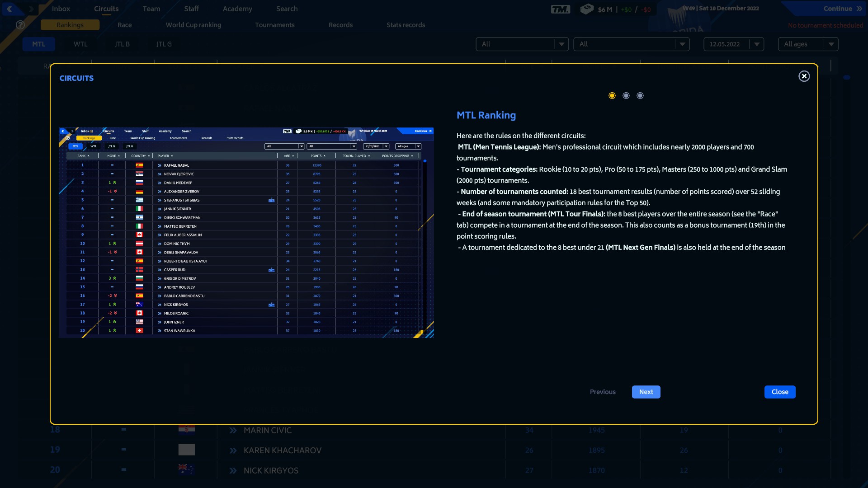
Task: Select the second tutorial page indicator
Action: pyautogui.click(x=626, y=95)
